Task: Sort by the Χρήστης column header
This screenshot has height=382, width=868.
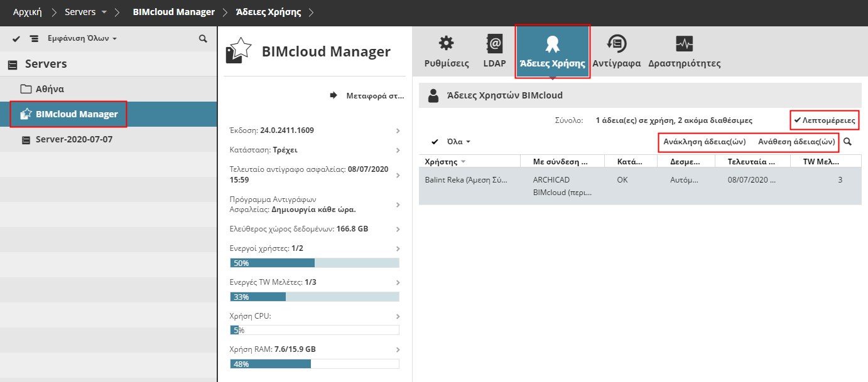Action: coord(470,161)
